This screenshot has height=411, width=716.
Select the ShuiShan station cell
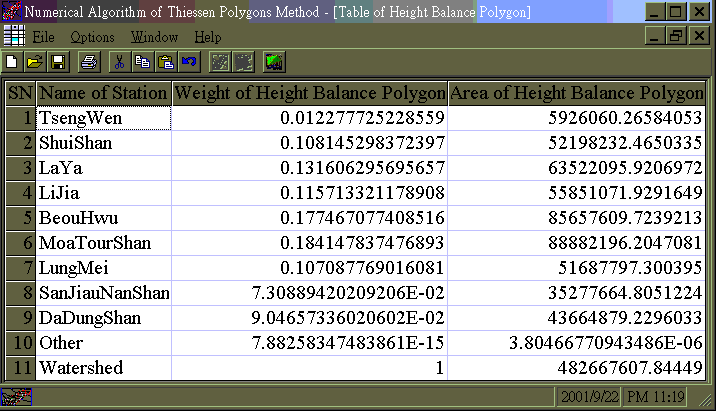[104, 143]
